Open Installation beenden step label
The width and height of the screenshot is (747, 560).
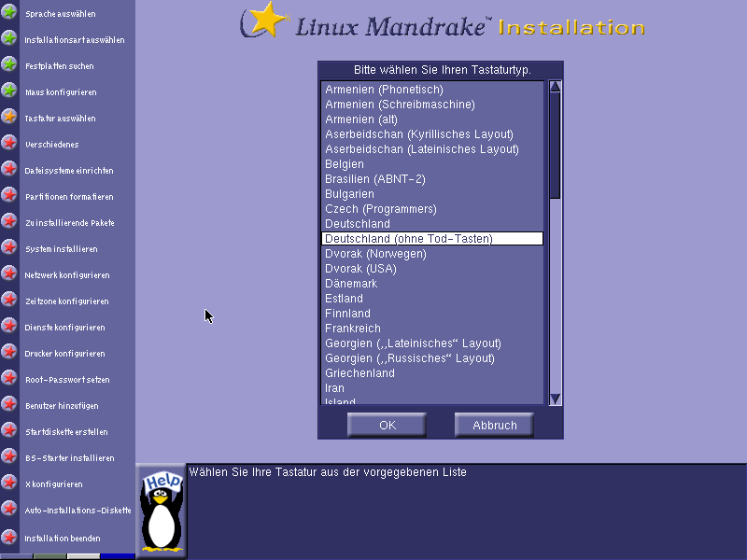63,539
